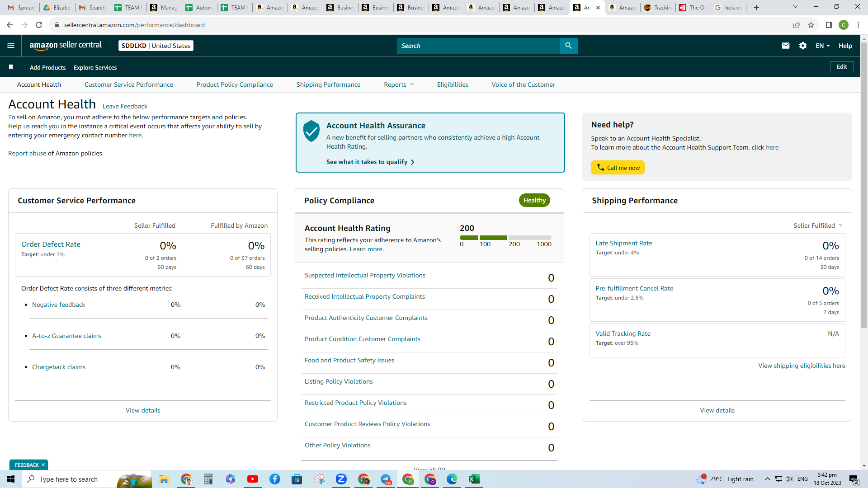Change the Seller Fulfilled shipping filter
This screenshot has width=868, height=488.
(x=818, y=225)
